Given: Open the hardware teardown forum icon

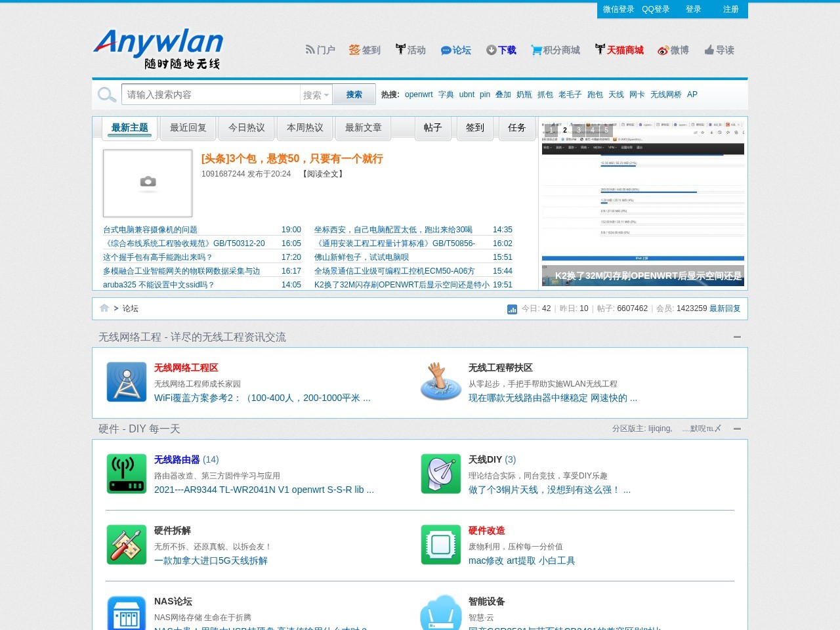Looking at the screenshot, I should click(x=127, y=545).
